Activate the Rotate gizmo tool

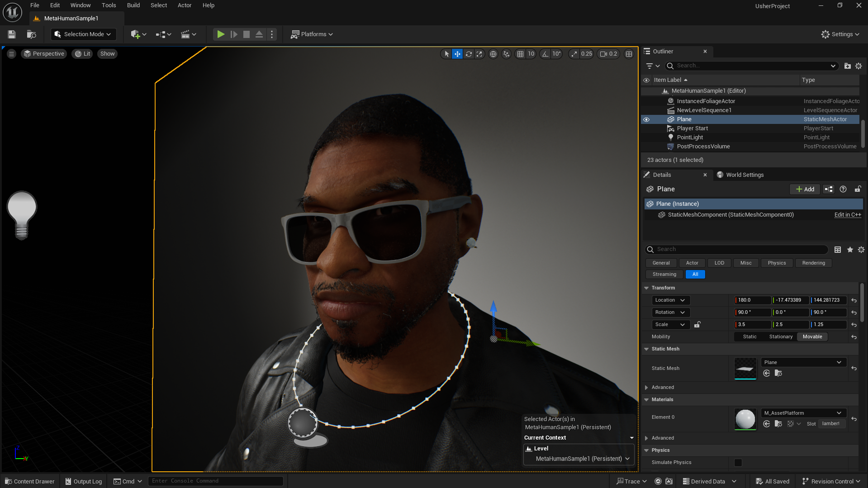(469, 54)
